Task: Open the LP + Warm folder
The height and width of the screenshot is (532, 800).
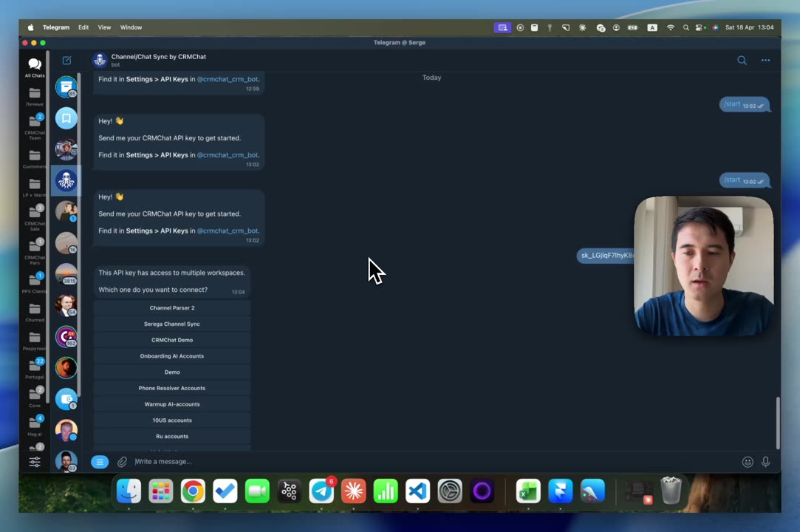Action: click(x=35, y=188)
